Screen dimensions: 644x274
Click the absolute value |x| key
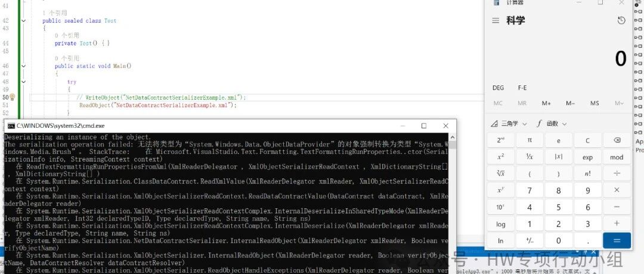pos(559,157)
